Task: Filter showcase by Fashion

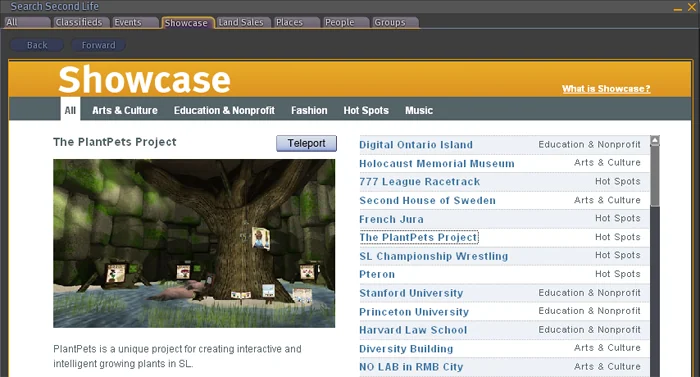Action: (309, 110)
